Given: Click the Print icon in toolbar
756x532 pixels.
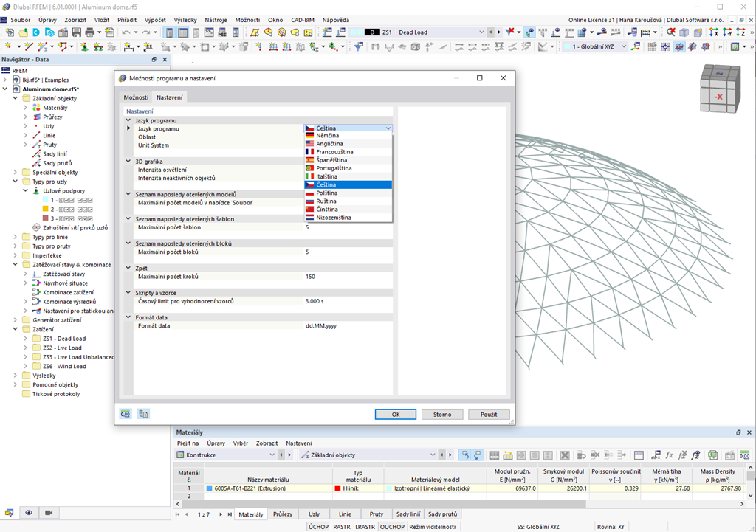Looking at the screenshot, I should pyautogui.click(x=90, y=32).
